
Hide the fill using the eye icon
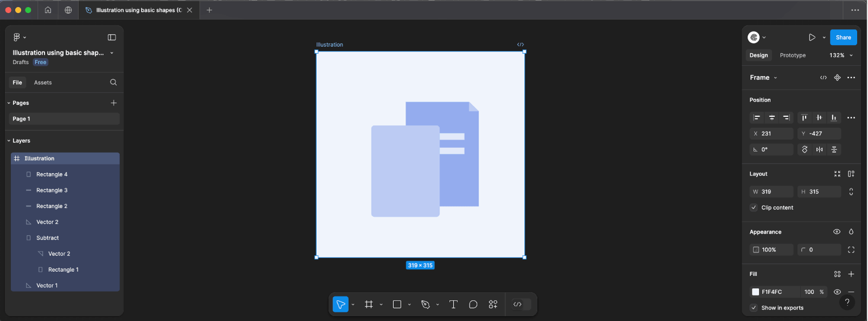pos(837,292)
